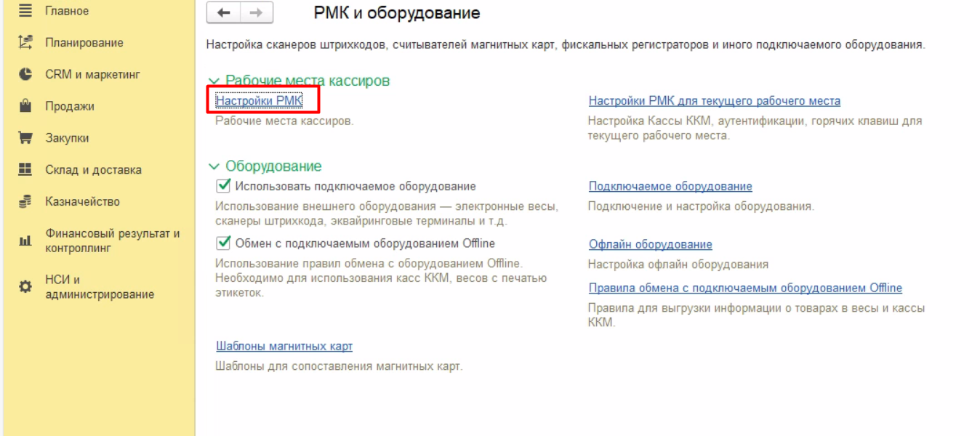Click the Финансовый результат bar chart icon
980x436 pixels.
tap(25, 241)
